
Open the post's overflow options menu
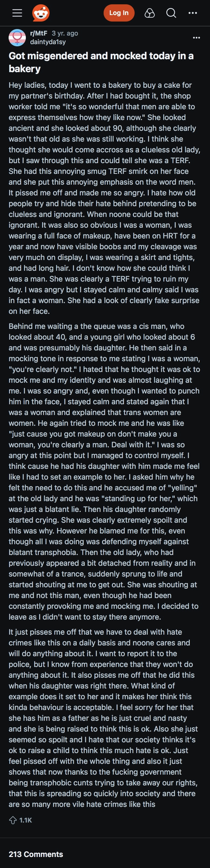point(197,37)
